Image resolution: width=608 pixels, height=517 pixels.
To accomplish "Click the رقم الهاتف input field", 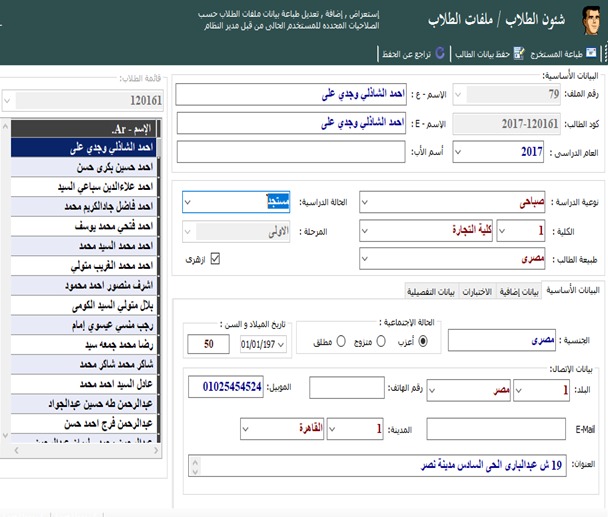I will (347, 387).
